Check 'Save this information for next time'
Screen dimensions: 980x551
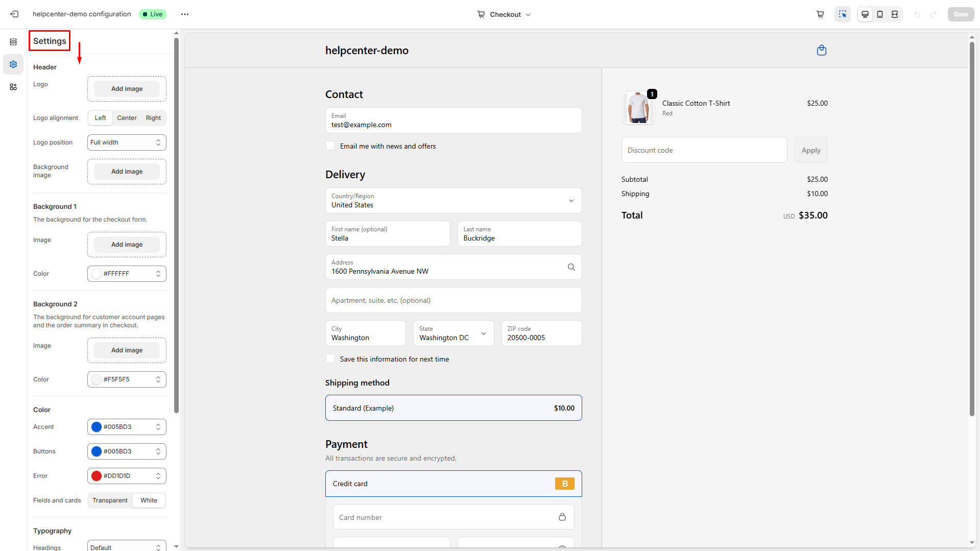330,359
